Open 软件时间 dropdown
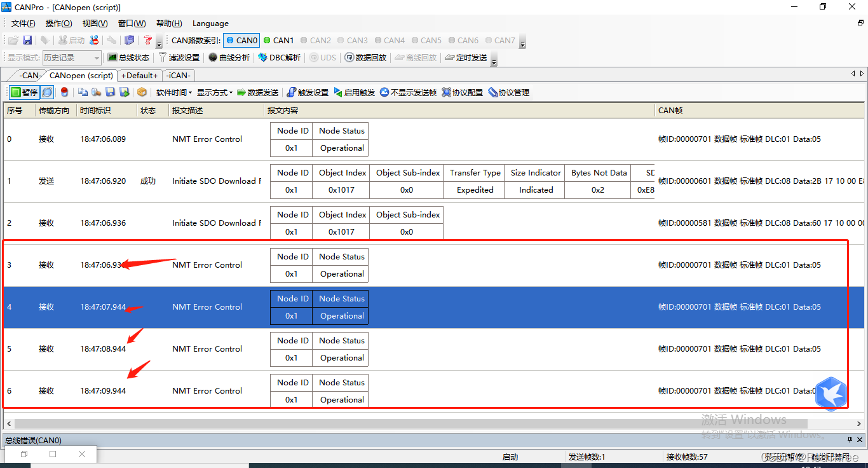 click(173, 92)
